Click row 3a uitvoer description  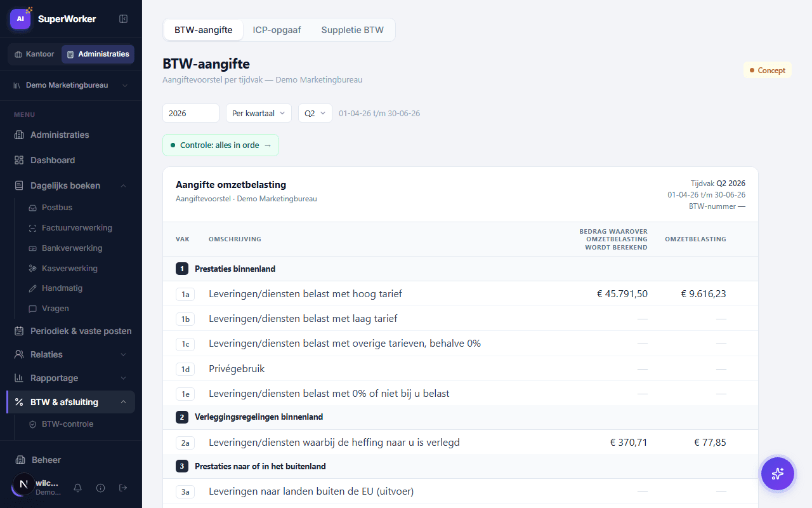coord(311,491)
